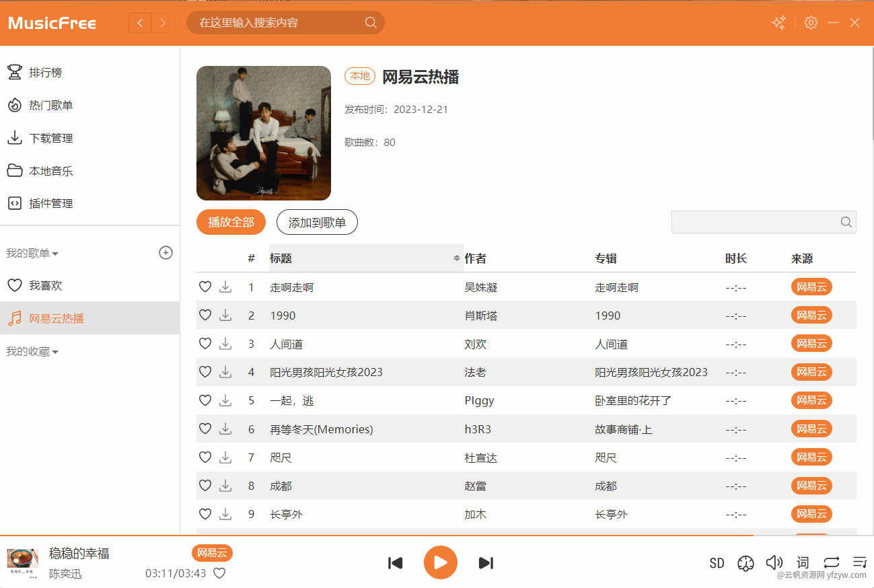
Task: Open 本地音乐 in the sidebar
Action: point(89,171)
